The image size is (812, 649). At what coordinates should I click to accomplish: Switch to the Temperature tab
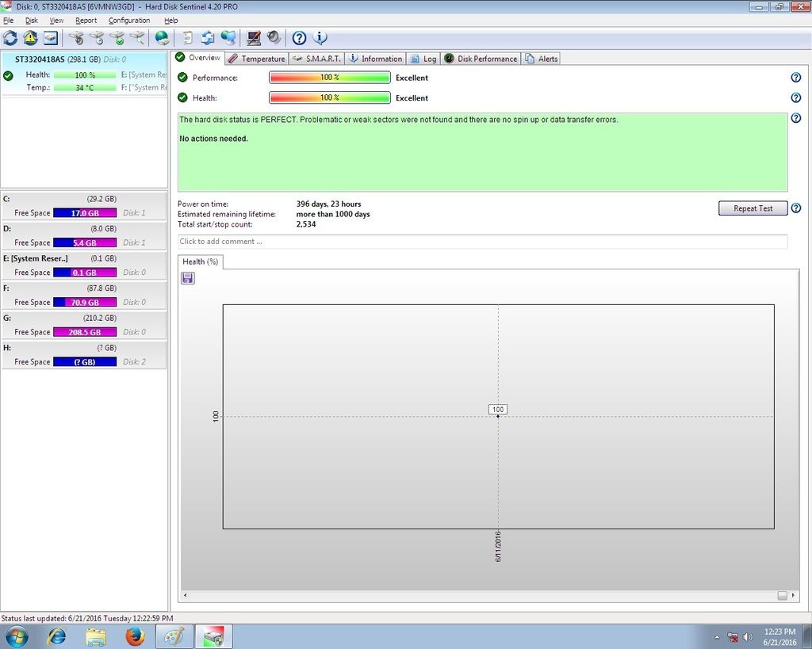point(256,59)
